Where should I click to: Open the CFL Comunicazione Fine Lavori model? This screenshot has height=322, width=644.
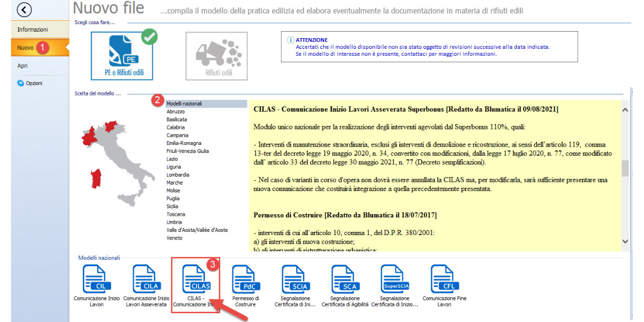(x=444, y=279)
